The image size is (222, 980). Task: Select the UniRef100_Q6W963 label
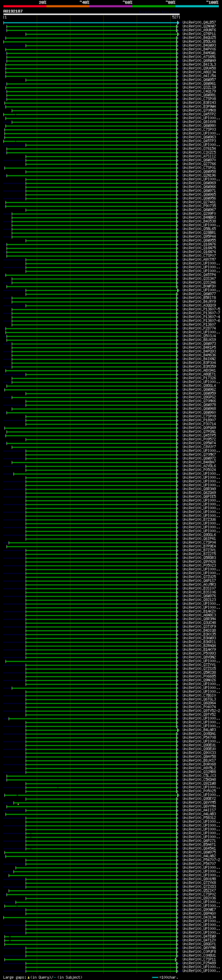[x=199, y=137]
